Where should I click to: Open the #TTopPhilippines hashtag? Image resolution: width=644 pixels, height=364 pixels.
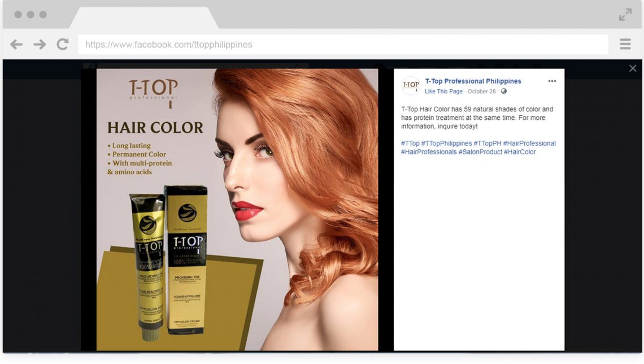click(x=446, y=144)
